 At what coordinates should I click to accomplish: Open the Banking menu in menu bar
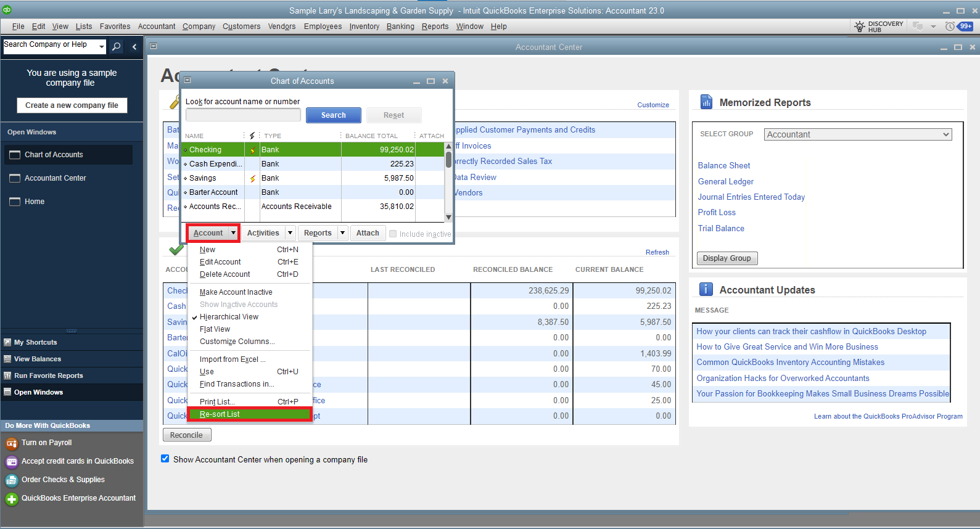(400, 27)
